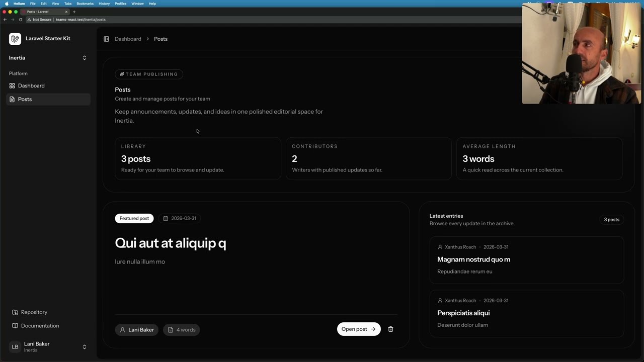Click the Laravel Starter Kit logo icon

point(15,38)
